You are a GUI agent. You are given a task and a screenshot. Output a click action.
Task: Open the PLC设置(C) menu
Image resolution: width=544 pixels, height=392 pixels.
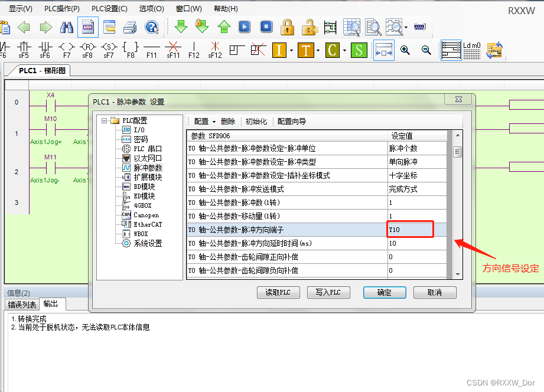[x=109, y=9]
